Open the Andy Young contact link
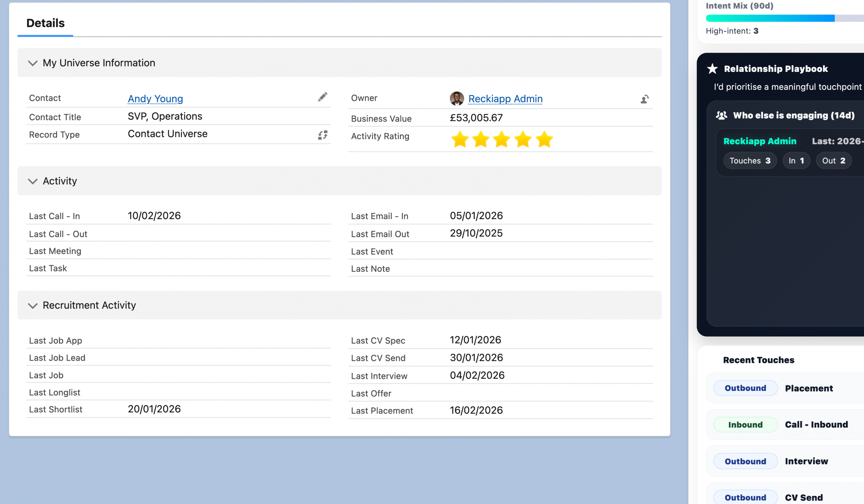Viewport: 864px width, 504px height. click(x=155, y=99)
